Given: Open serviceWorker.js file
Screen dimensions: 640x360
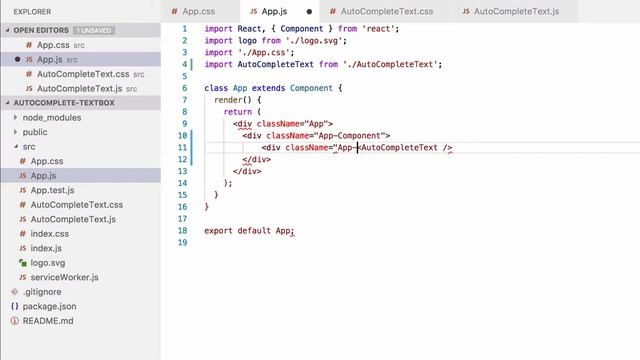Looking at the screenshot, I should [x=81, y=277].
